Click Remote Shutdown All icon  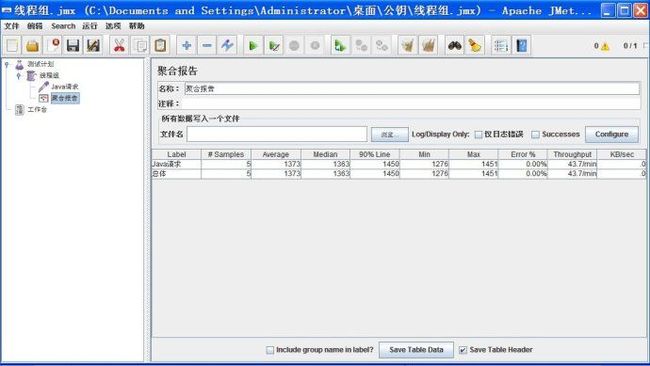381,46
